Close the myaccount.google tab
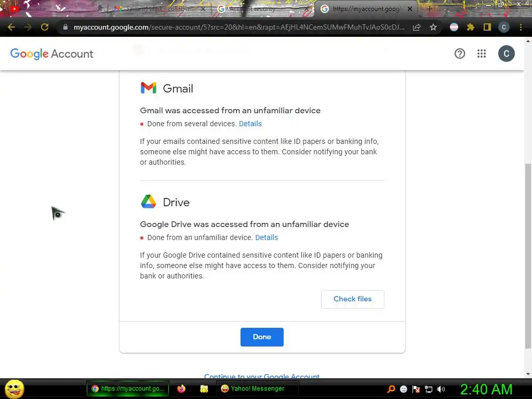The image size is (532, 399). tap(410, 9)
